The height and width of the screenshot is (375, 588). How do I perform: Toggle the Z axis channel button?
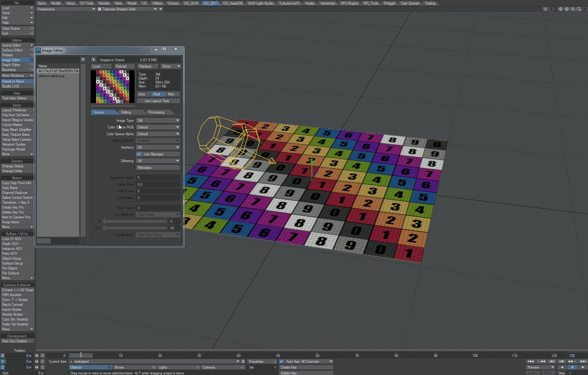[x=2, y=367]
